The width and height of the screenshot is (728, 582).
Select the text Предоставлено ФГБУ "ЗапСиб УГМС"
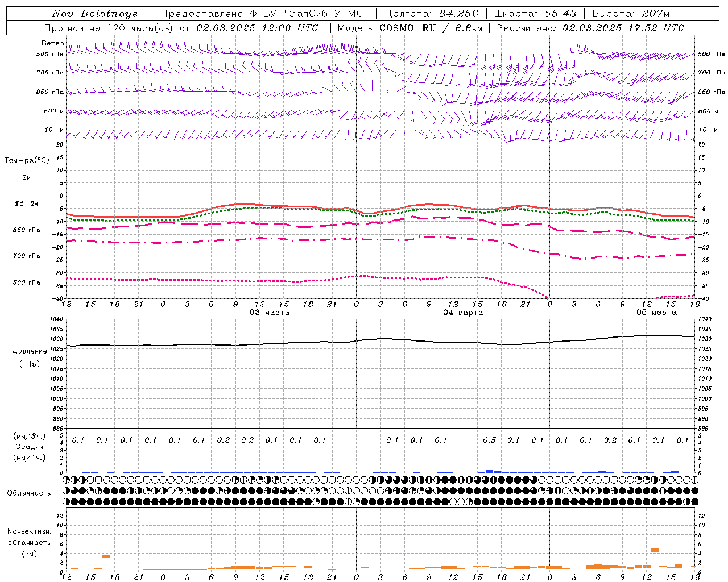(x=264, y=14)
